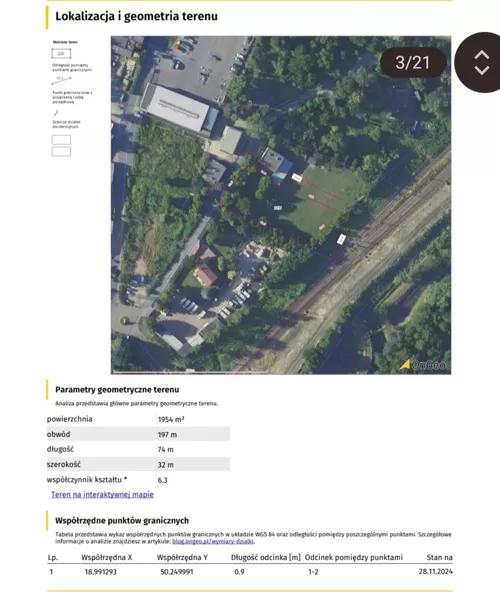Click the OnGeo logo on the map
Screen dimensions: 500x592
423,365
